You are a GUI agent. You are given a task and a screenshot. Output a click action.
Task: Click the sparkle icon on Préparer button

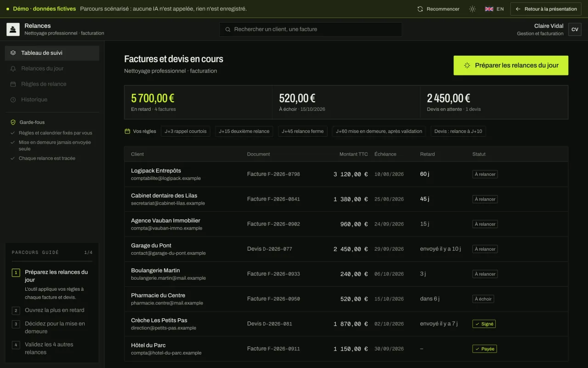(467, 65)
